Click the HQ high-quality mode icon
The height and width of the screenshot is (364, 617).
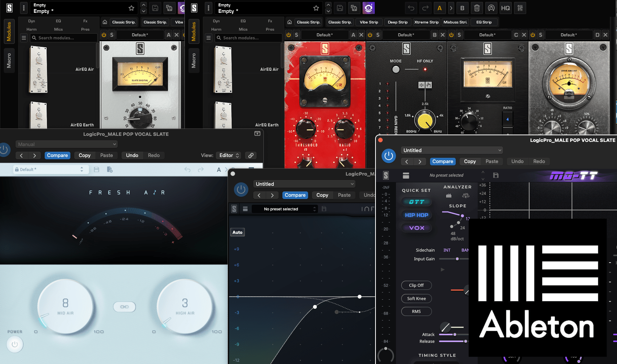505,8
